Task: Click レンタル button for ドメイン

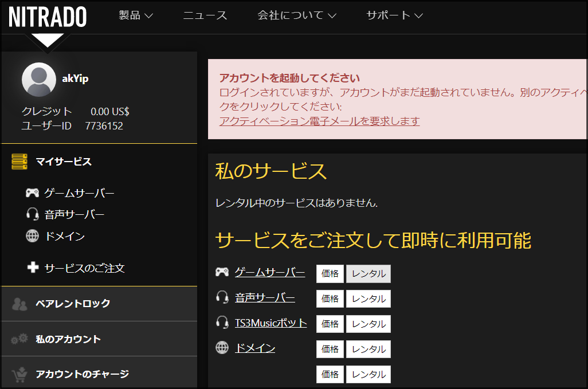Action: click(369, 349)
